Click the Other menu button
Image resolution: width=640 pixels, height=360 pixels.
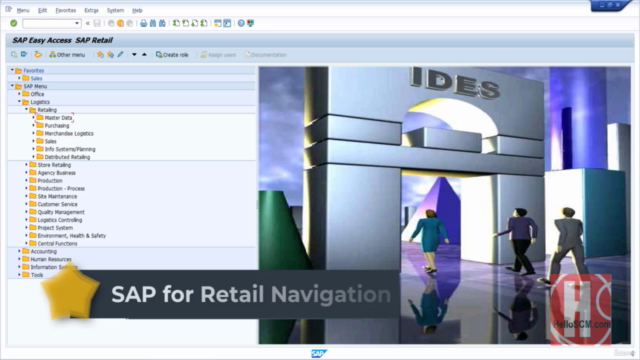pyautogui.click(x=67, y=55)
